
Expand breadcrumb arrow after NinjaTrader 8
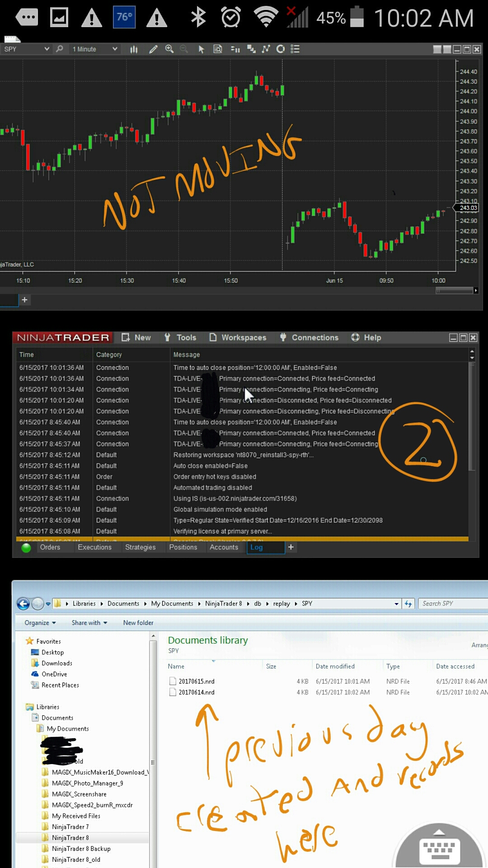[x=248, y=604]
